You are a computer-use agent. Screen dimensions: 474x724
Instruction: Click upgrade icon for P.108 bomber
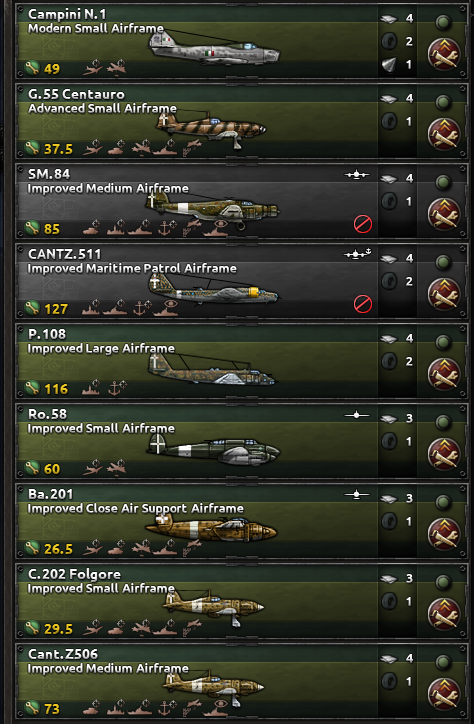coord(444,374)
